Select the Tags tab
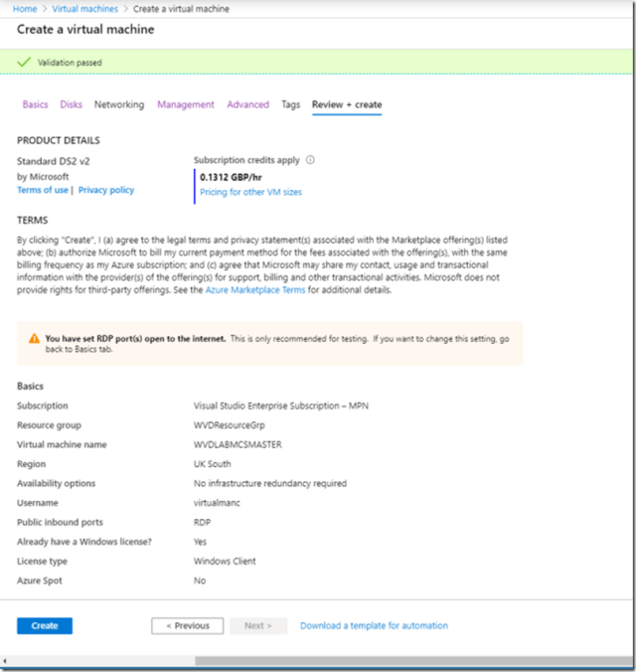This screenshot has width=636, height=672. tap(290, 104)
